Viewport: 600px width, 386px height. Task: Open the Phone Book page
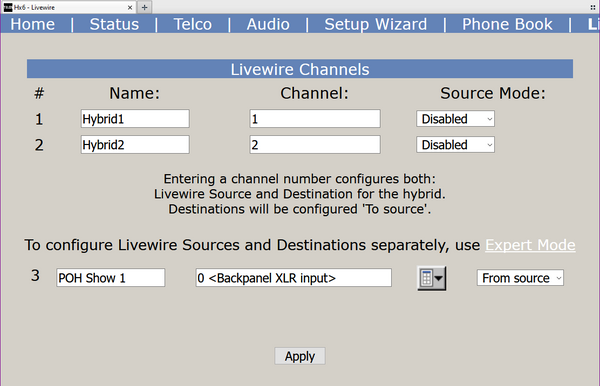click(507, 24)
